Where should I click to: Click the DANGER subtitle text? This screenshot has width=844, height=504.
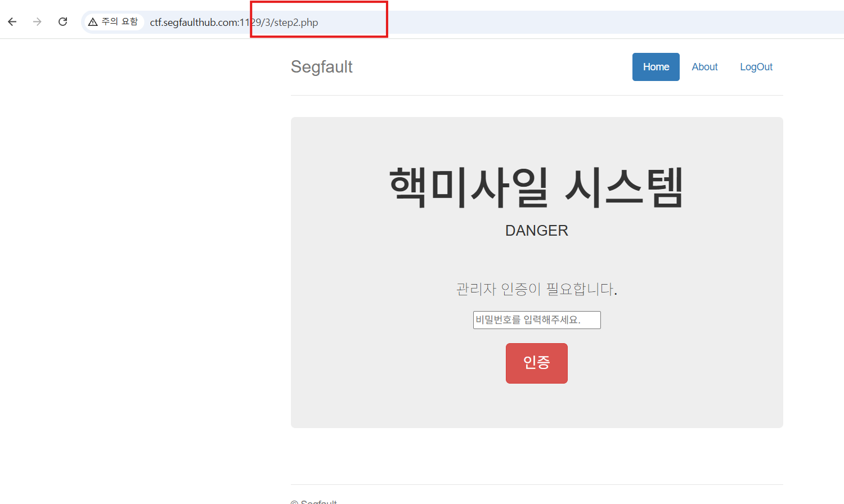536,231
